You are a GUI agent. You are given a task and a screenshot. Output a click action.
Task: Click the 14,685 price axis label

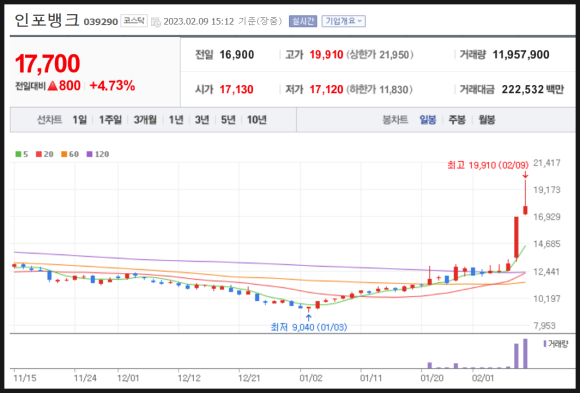[547, 244]
